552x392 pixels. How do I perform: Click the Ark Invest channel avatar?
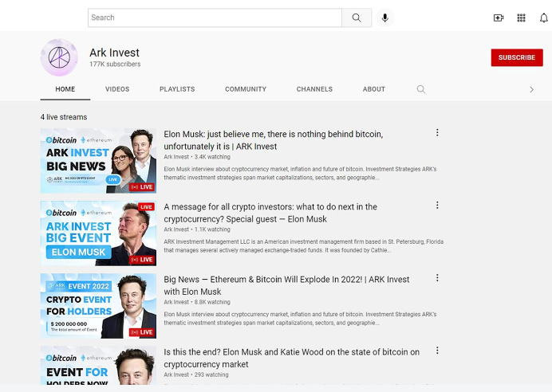59,57
